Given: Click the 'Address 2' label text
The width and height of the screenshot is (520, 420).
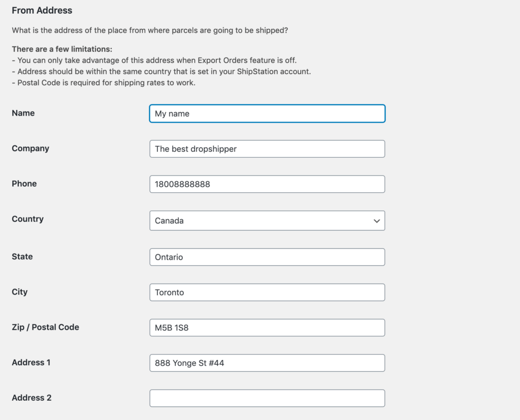Looking at the screenshot, I should click(31, 398).
